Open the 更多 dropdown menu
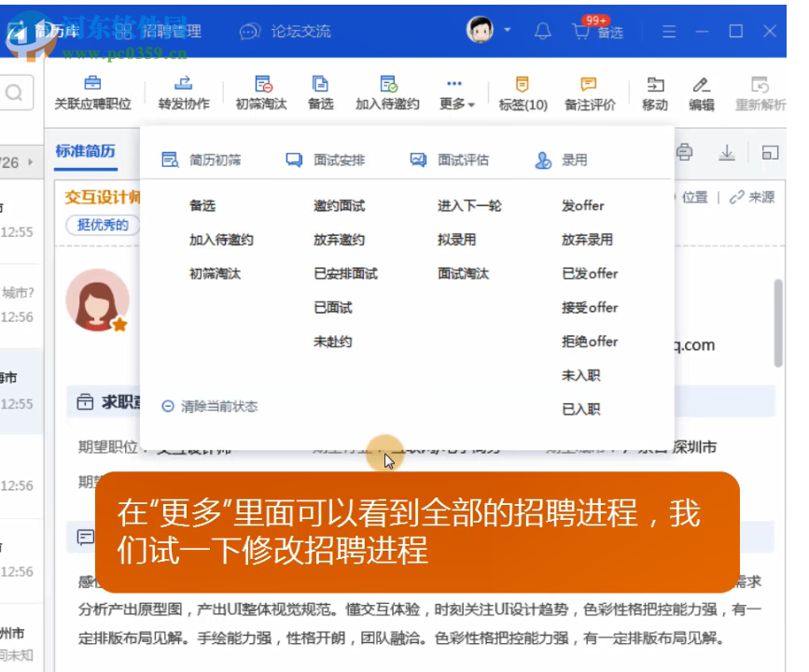Viewport: 809px width, 672px height. [454, 93]
